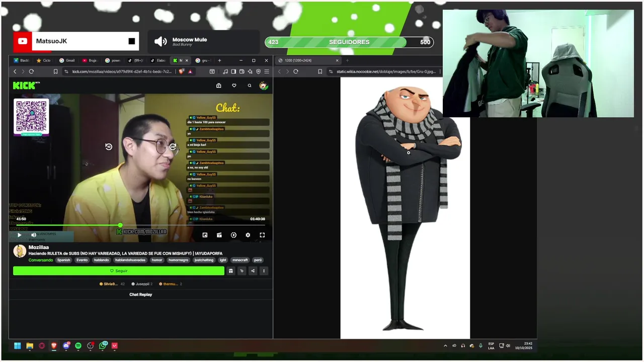The image size is (644, 362).
Task: Mute the Kick video volume
Action: (x=34, y=235)
